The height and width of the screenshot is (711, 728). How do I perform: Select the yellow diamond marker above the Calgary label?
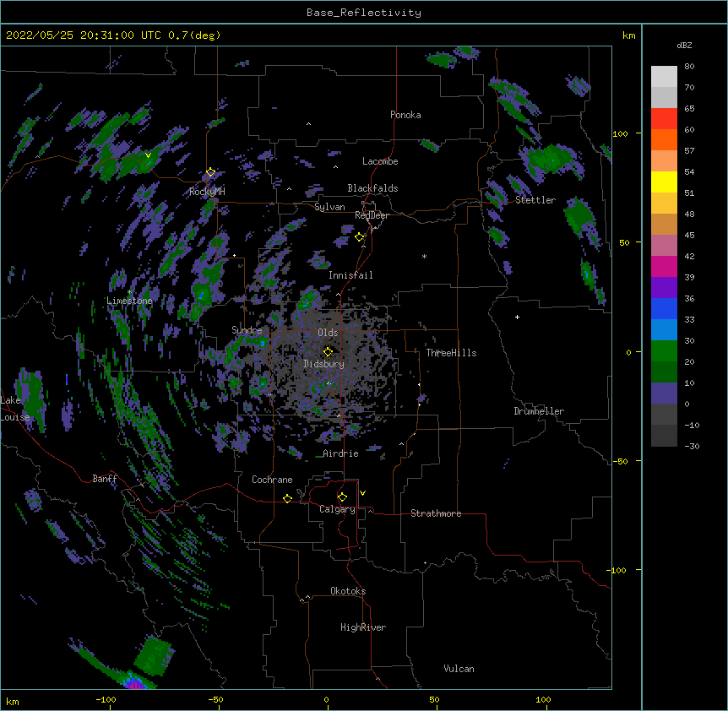coord(342,497)
